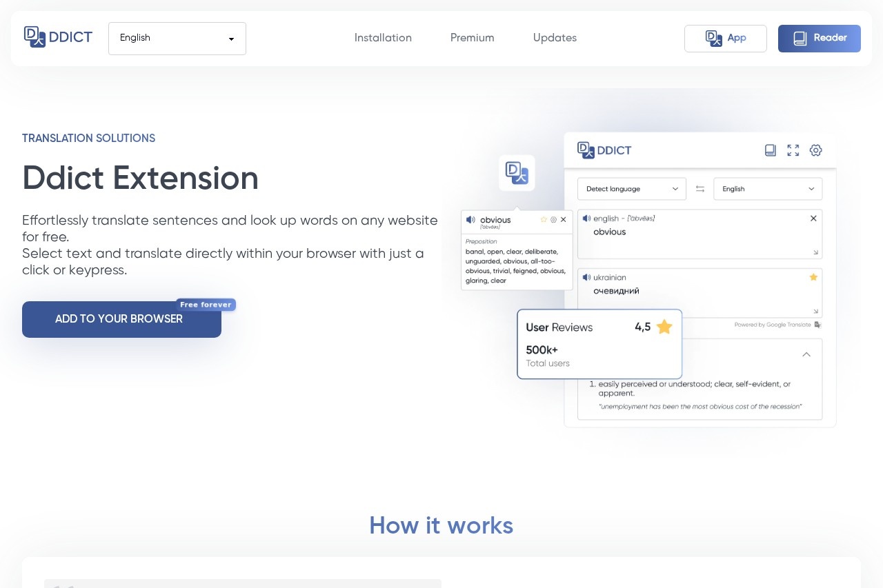Expand the Detect language dropdown
This screenshot has height=588, width=883.
pyautogui.click(x=631, y=189)
